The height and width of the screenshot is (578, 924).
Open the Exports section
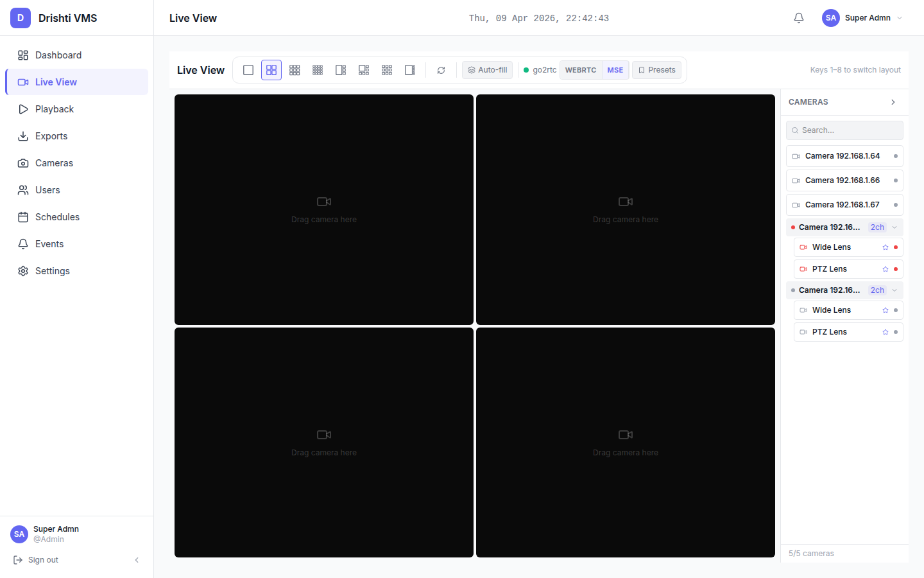tap(52, 136)
